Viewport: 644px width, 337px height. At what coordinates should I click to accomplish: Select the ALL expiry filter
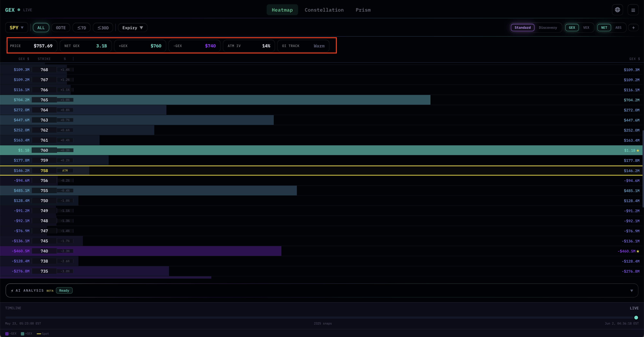point(41,28)
